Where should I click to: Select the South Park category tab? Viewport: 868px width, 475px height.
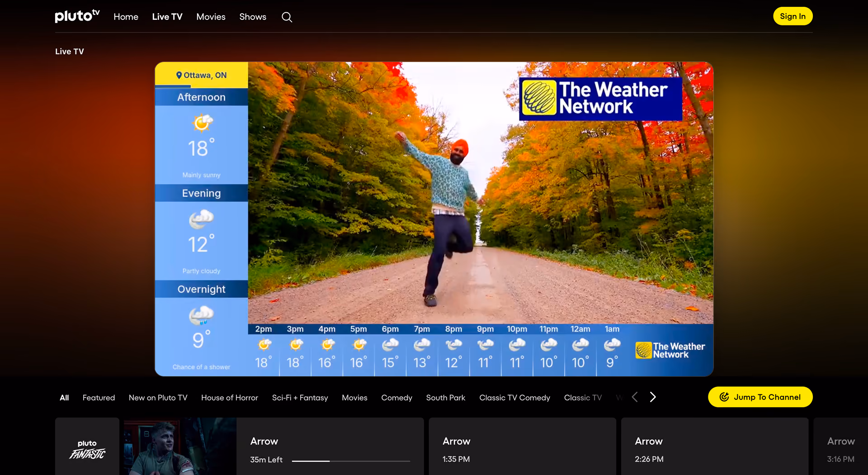click(x=445, y=398)
